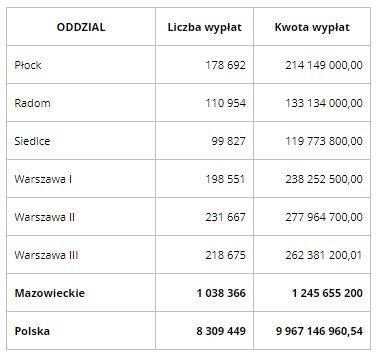The height and width of the screenshot is (360, 379).
Task: Select the Warszawa III row label
Action: click(46, 255)
